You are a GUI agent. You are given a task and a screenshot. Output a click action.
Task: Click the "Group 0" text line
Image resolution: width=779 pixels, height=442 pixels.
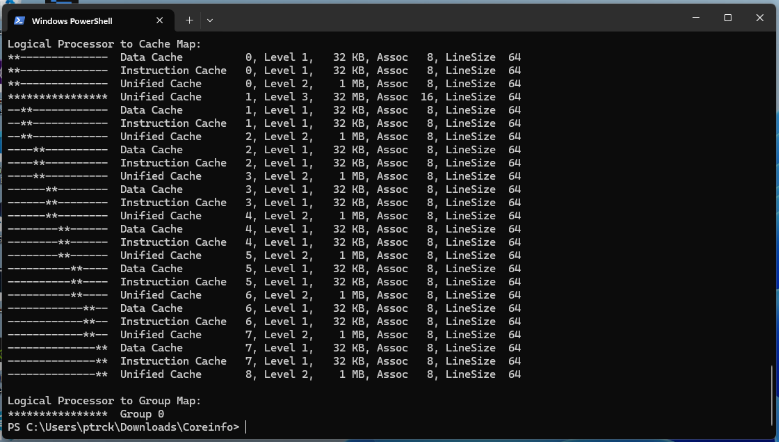142,414
